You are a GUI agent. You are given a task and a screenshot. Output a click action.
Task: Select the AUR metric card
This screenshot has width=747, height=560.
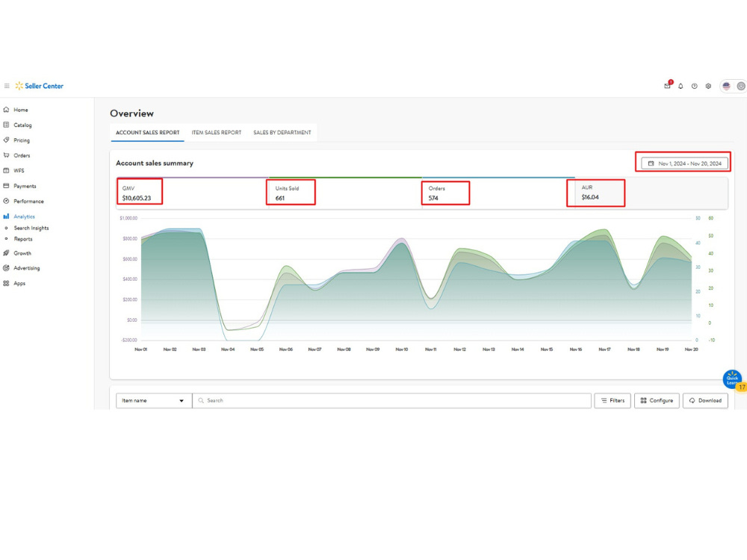click(651, 193)
